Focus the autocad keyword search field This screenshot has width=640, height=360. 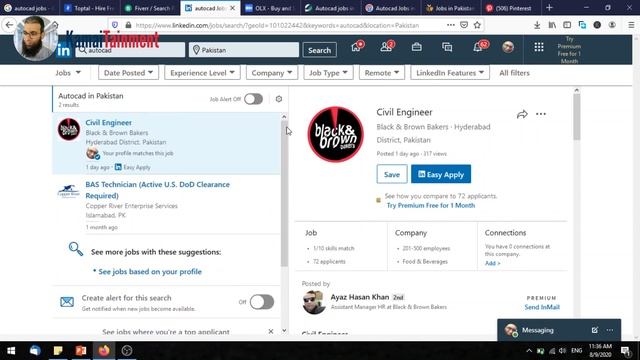(130, 50)
